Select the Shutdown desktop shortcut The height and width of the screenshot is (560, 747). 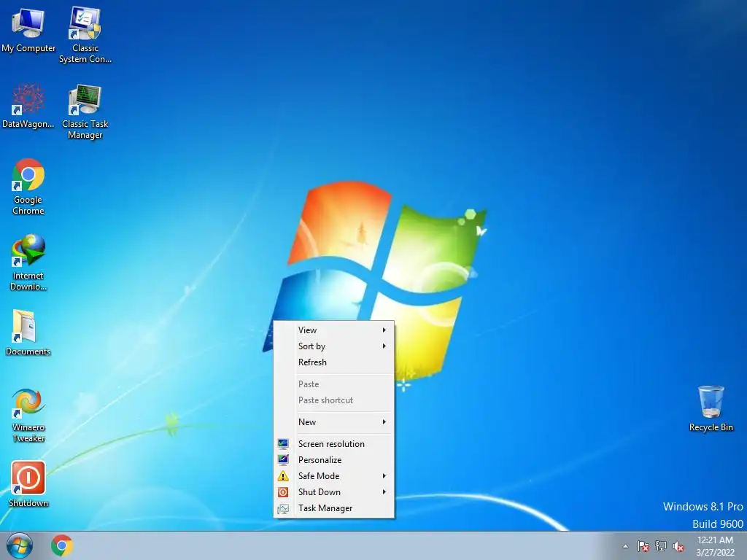pos(28,484)
